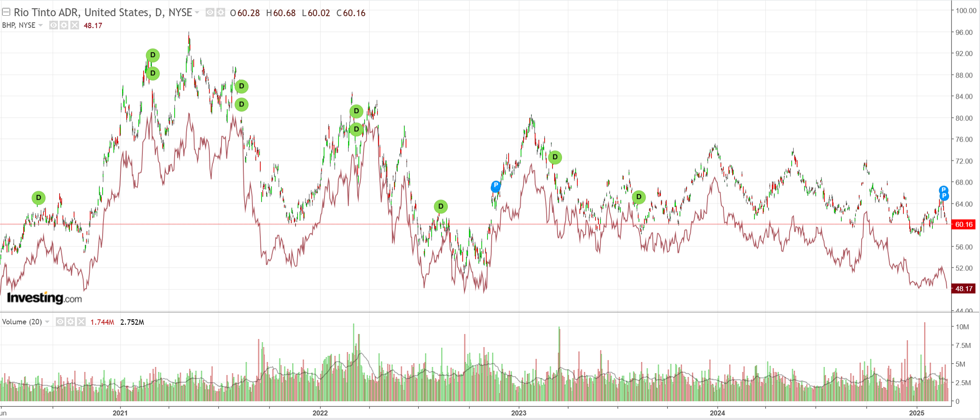
Task: Click the 80.00 price axis label
Action: click(x=964, y=118)
